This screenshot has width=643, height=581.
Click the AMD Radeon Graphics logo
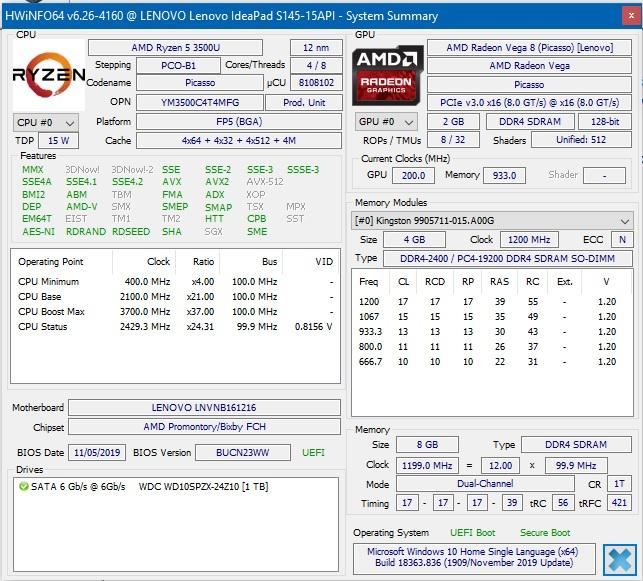(388, 75)
